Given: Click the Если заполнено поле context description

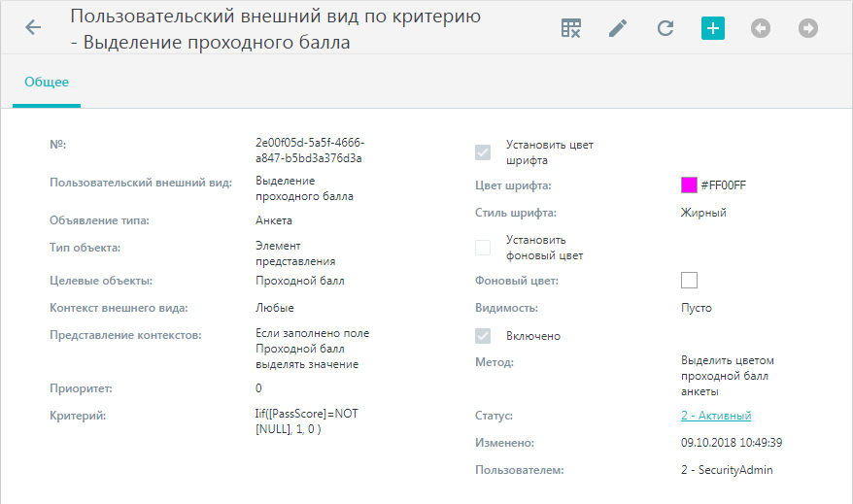Looking at the screenshot, I should click(x=312, y=349).
